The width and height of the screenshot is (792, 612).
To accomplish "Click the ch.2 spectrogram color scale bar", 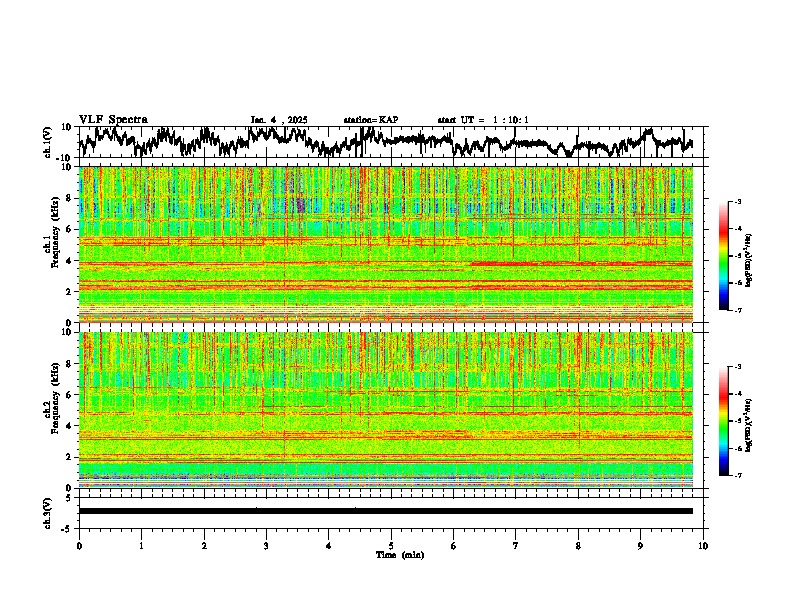I will click(x=723, y=421).
